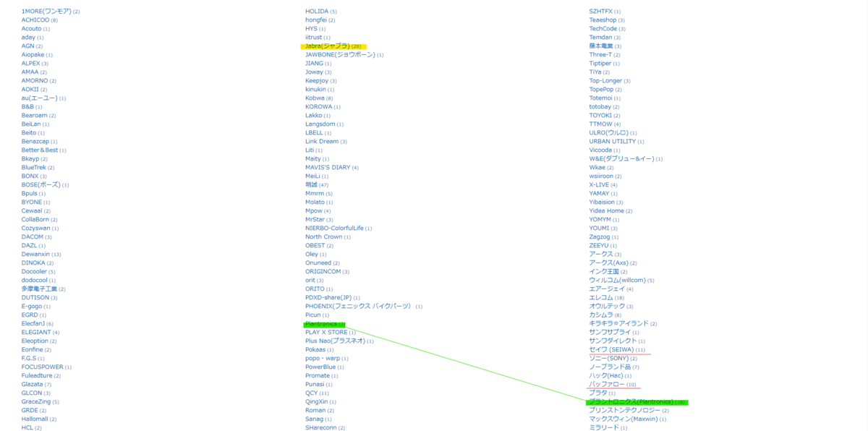
Task: Open the ULRO(ウルロ) brand link
Action: pos(608,133)
